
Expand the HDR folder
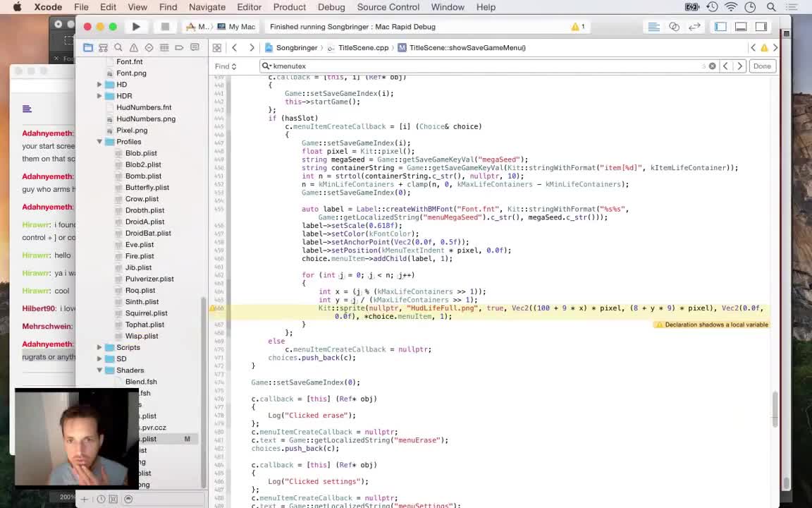click(99, 96)
